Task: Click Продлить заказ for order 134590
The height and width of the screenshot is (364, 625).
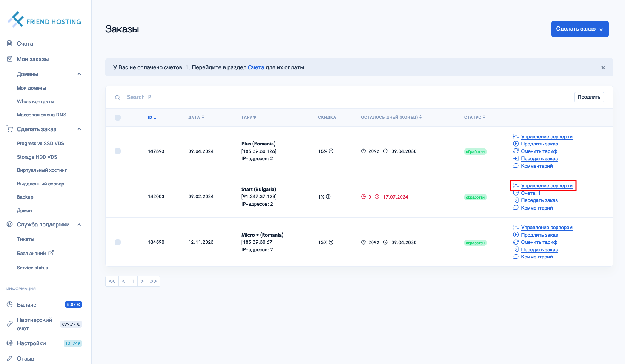Action: click(x=539, y=235)
